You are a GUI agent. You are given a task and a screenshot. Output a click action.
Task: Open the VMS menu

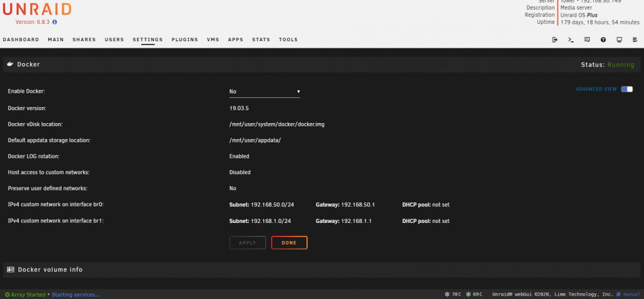click(213, 40)
